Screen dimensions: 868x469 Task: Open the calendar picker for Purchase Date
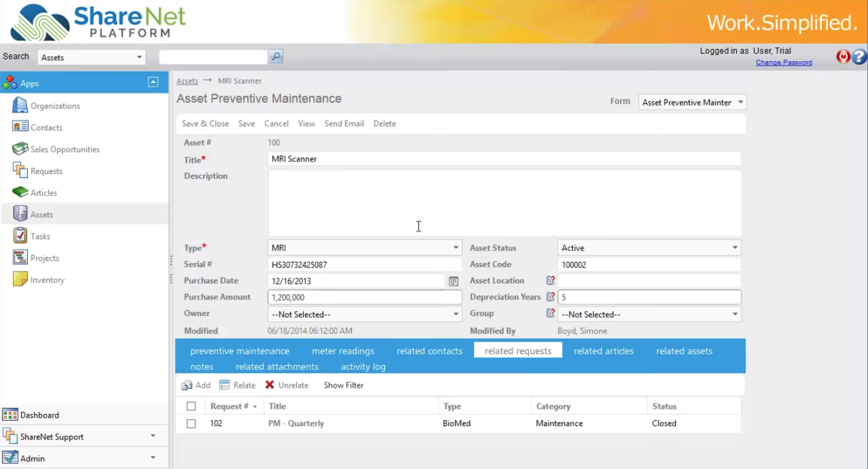tap(453, 280)
